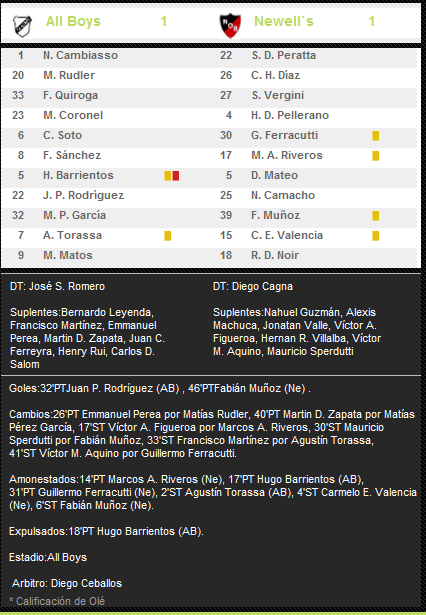
Task: Click the yellow card beside H. Barrientos
Action: click(x=168, y=176)
